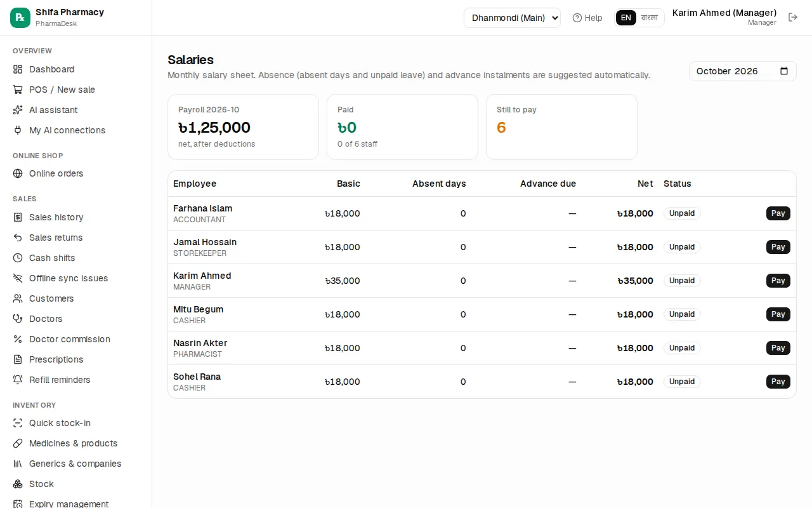
Task: Click the My AI connections plug icon
Action: [x=18, y=130]
